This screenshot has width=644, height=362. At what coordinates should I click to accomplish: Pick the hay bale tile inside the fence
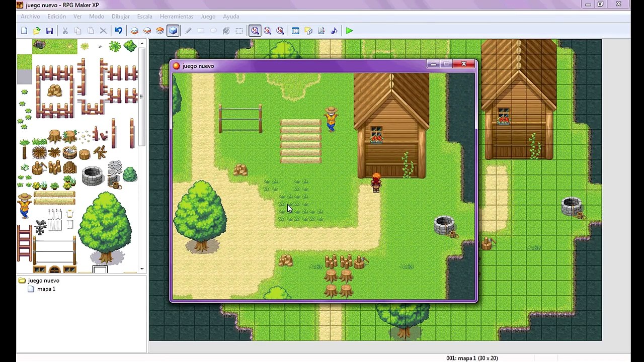(54, 91)
